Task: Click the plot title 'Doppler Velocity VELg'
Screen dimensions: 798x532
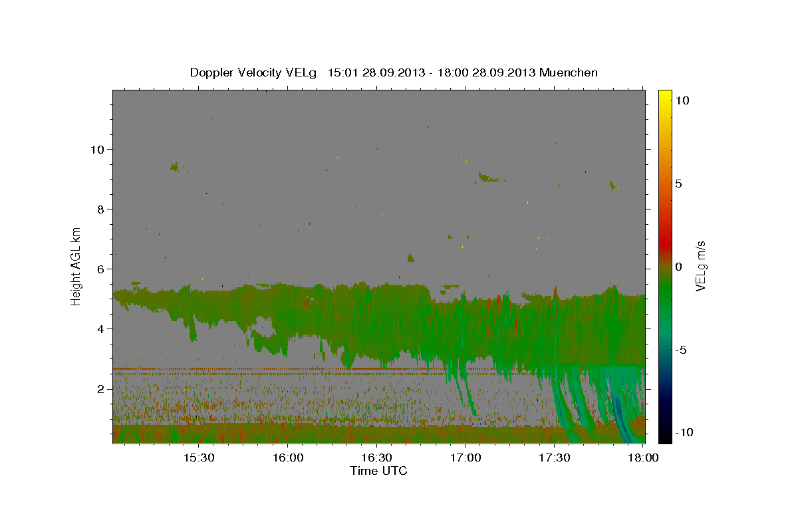Action: coord(254,72)
